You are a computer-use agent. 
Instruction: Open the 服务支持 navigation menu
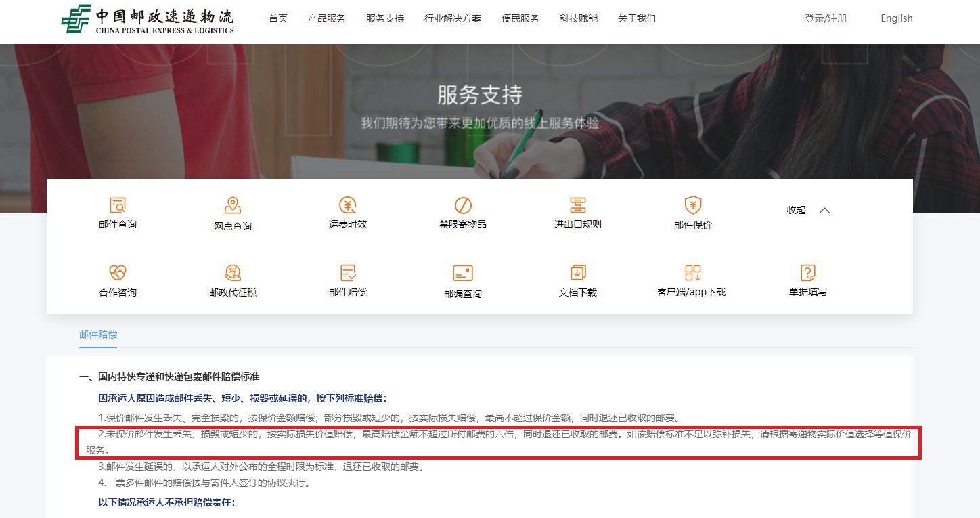pos(385,18)
